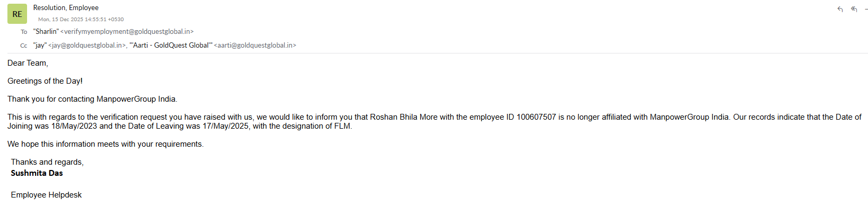Click the bold signature name Sushmita Das
The image size is (868, 215).
pyautogui.click(x=37, y=173)
